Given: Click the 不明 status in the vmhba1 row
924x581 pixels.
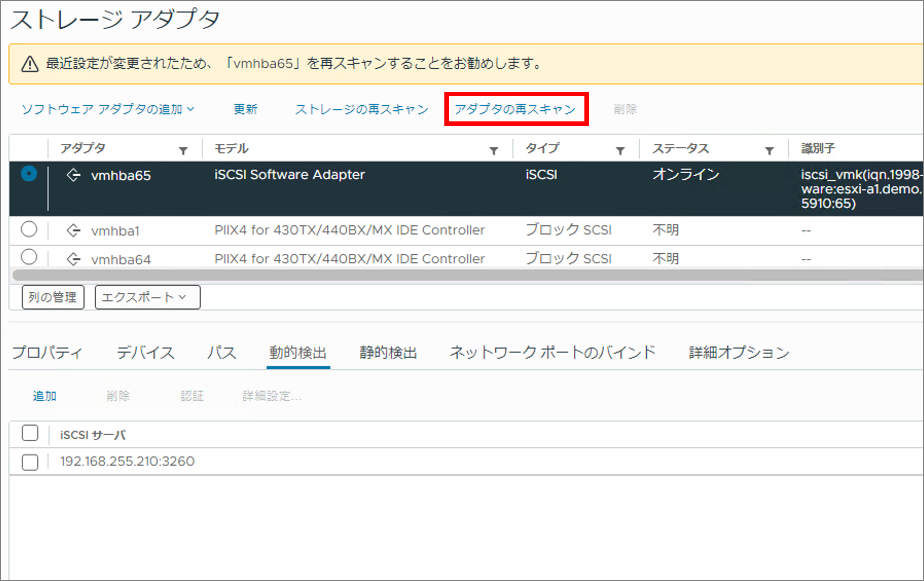Looking at the screenshot, I should pyautogui.click(x=666, y=230).
